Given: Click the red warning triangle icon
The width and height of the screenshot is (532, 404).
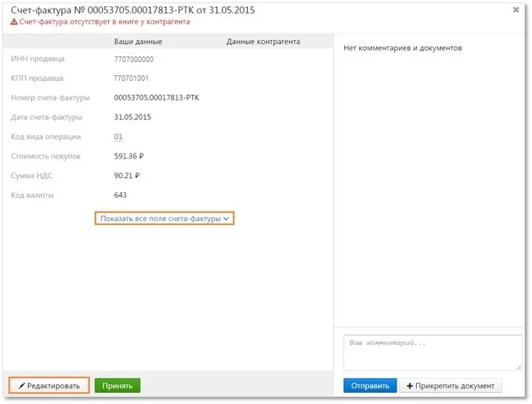Looking at the screenshot, I should pos(14,22).
